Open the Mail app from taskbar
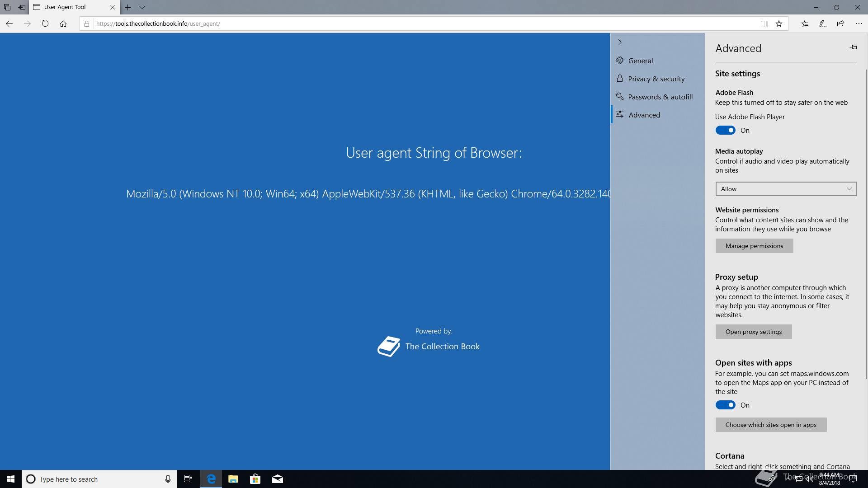The image size is (868, 488). point(278,479)
